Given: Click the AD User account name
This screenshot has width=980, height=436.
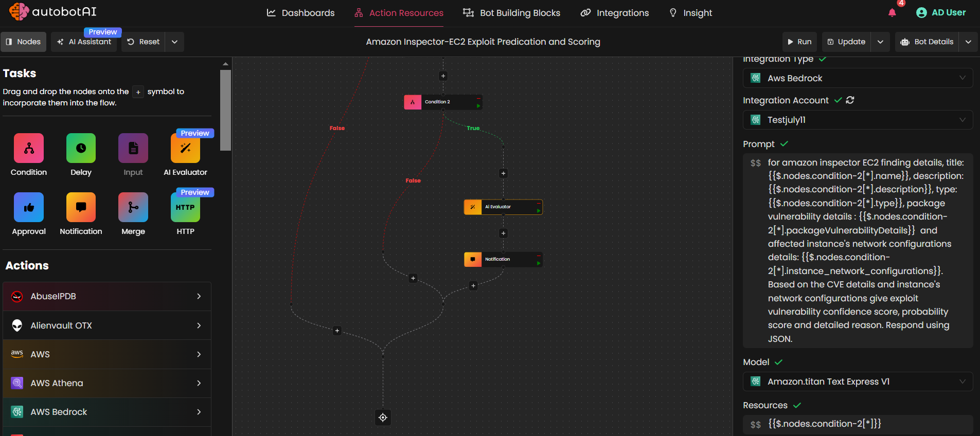Looking at the screenshot, I should tap(949, 12).
